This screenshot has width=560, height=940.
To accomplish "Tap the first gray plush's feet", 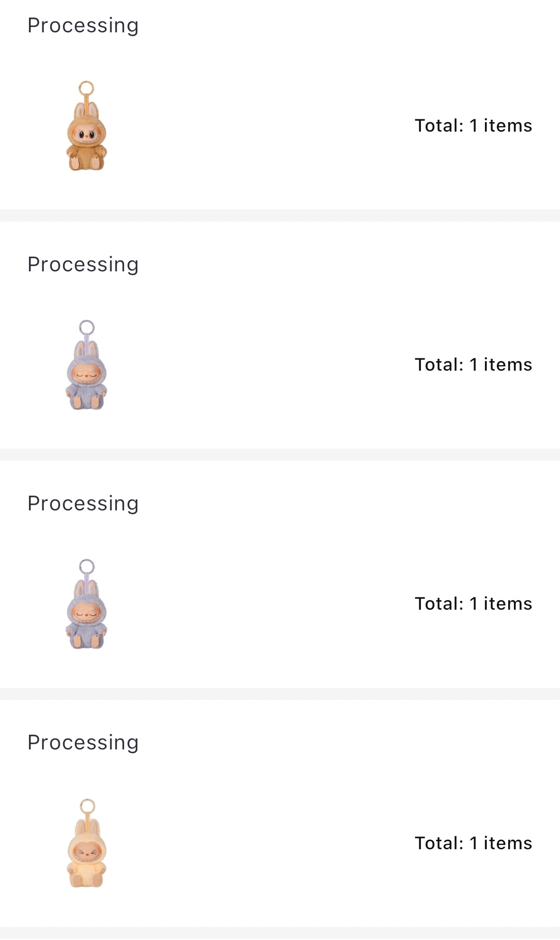I will [86, 402].
